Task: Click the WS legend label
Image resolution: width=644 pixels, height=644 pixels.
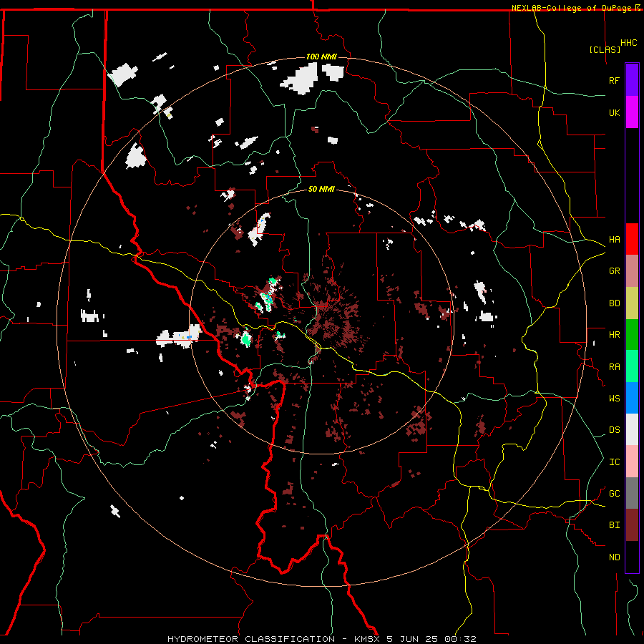Action: coord(614,399)
